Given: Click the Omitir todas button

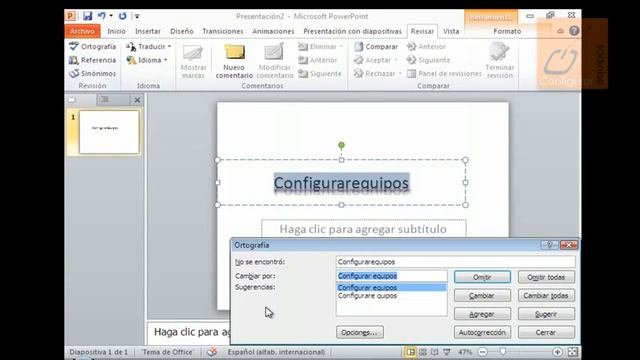Looking at the screenshot, I should pyautogui.click(x=546, y=277).
